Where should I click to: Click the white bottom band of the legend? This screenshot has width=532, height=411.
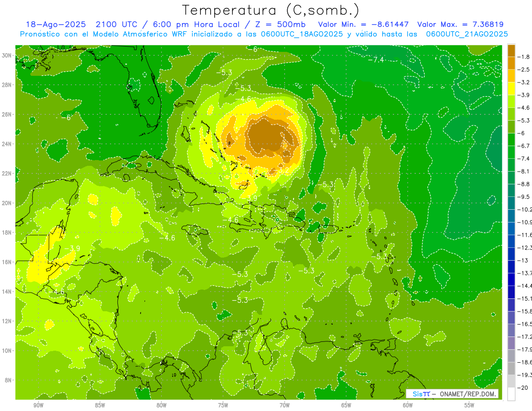click(511, 394)
